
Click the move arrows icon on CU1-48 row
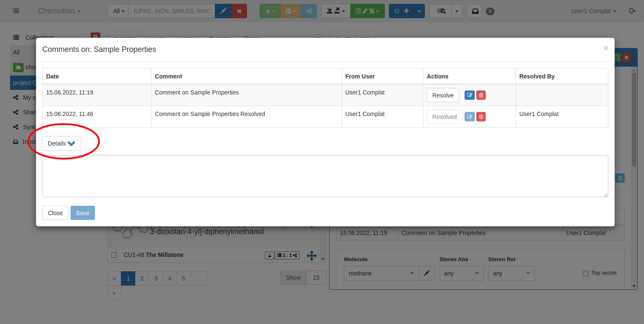pos(311,255)
